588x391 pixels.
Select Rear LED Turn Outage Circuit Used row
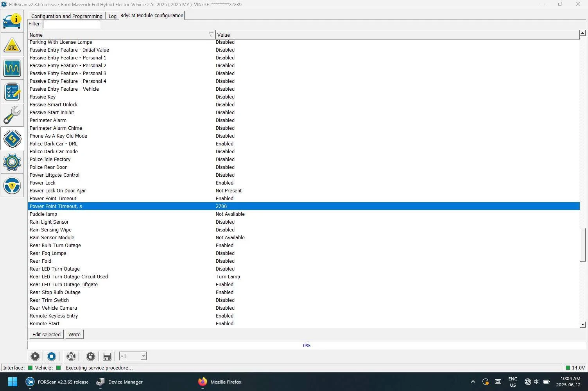304,276
